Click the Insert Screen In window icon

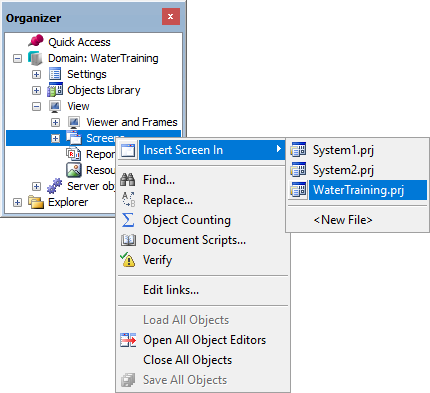[x=128, y=150]
